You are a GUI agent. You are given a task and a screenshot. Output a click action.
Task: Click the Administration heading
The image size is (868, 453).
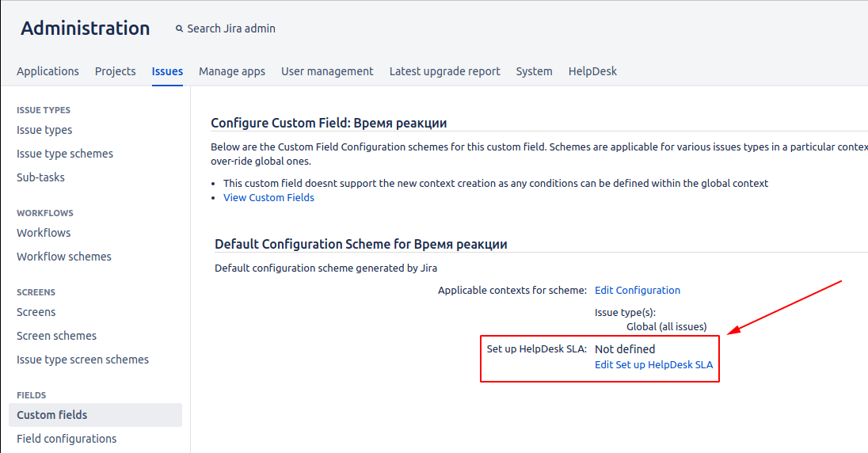click(x=86, y=29)
